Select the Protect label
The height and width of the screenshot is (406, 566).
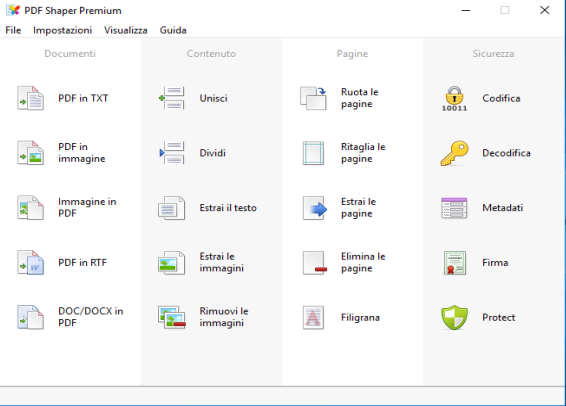click(499, 318)
